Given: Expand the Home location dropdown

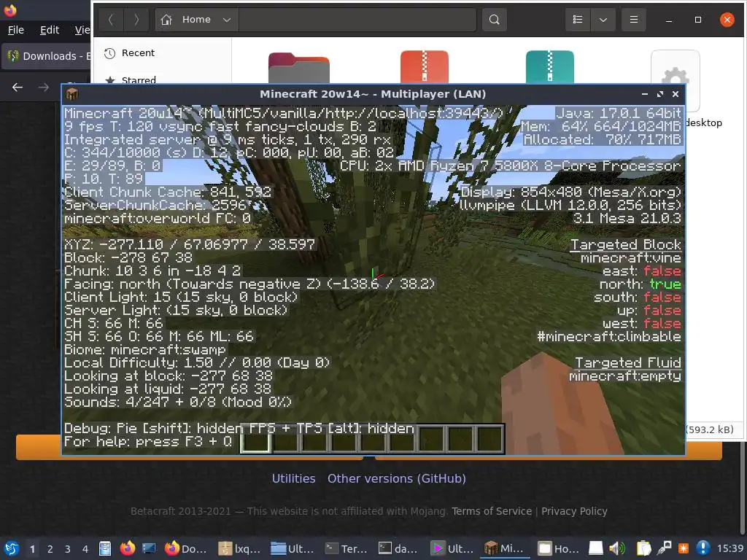Looking at the screenshot, I should click(x=227, y=20).
